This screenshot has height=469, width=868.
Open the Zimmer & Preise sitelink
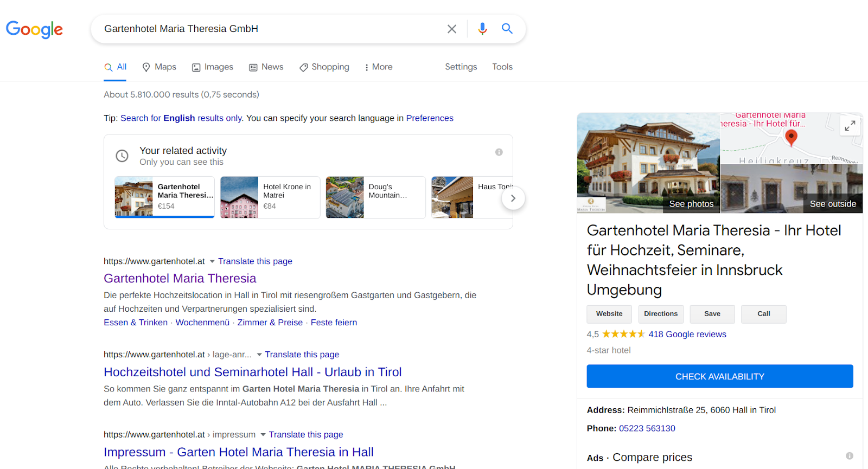click(x=270, y=323)
